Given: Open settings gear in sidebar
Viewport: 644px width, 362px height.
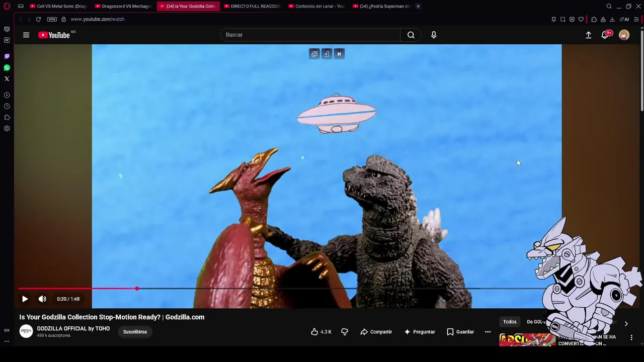Looking at the screenshot, I should [x=7, y=128].
